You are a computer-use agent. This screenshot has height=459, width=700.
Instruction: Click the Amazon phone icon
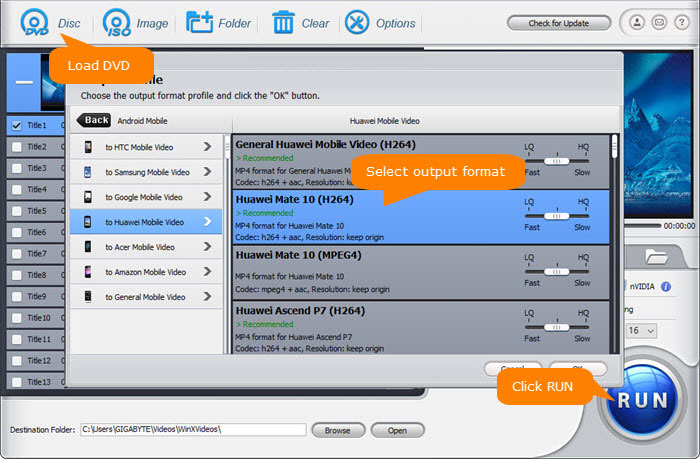tap(88, 272)
